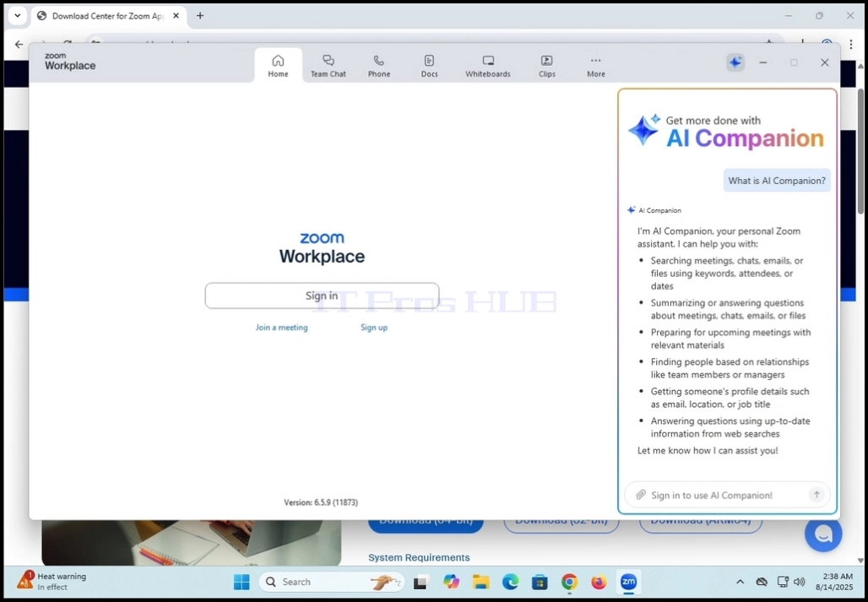Open Microsoft Store from the taskbar
The image size is (868, 602).
pos(540,582)
